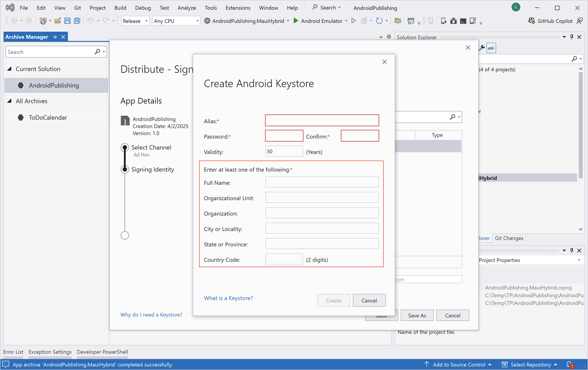Click the green Start Debugging play icon
The width and height of the screenshot is (588, 370).
[x=296, y=21]
